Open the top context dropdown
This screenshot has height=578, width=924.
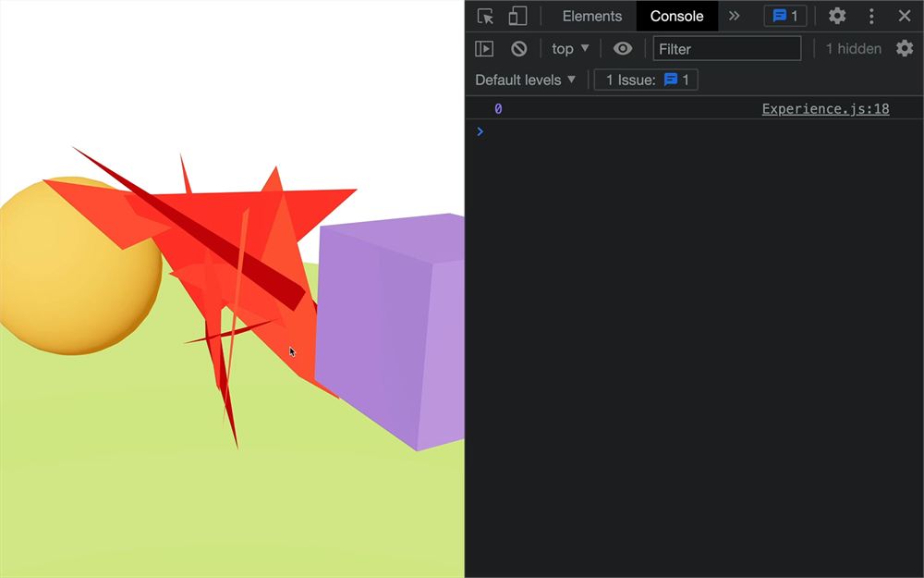(x=570, y=48)
